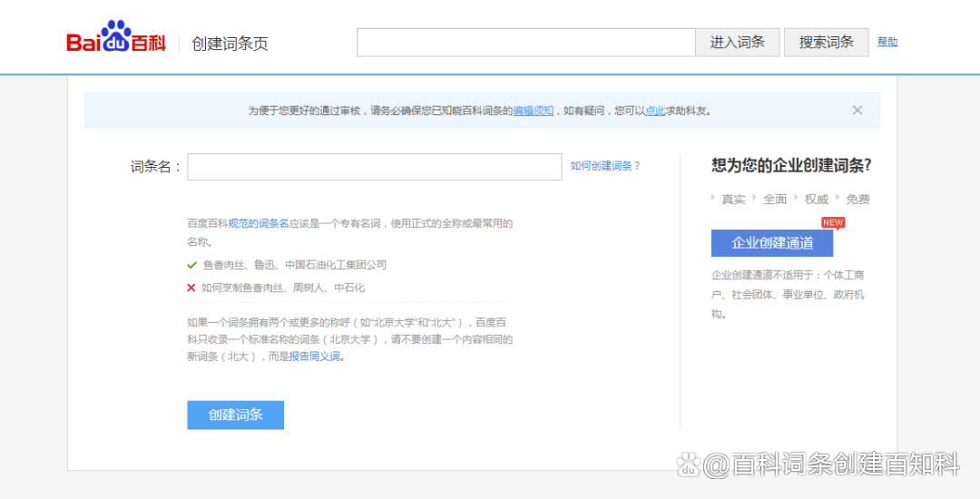Follow the 规范的词条名 link
This screenshot has width=980, height=499.
[258, 223]
